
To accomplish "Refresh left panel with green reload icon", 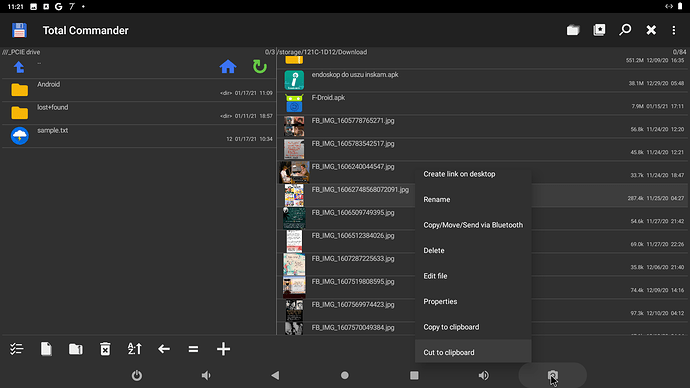I will [x=260, y=67].
